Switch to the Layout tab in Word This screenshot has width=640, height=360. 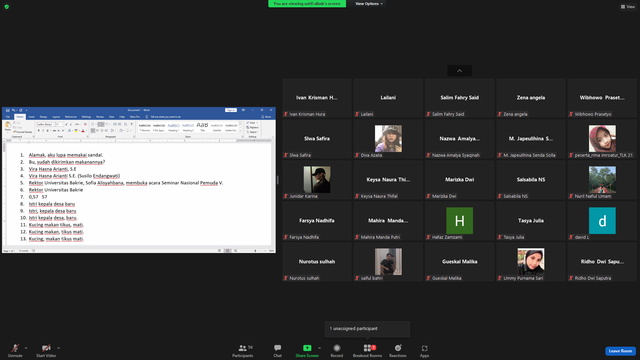(x=56, y=117)
